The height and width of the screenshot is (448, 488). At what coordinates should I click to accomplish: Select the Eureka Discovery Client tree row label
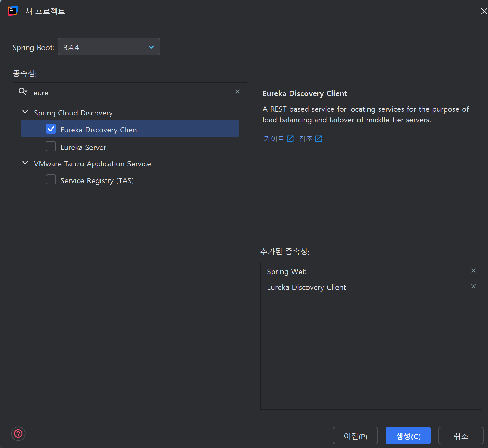click(100, 130)
